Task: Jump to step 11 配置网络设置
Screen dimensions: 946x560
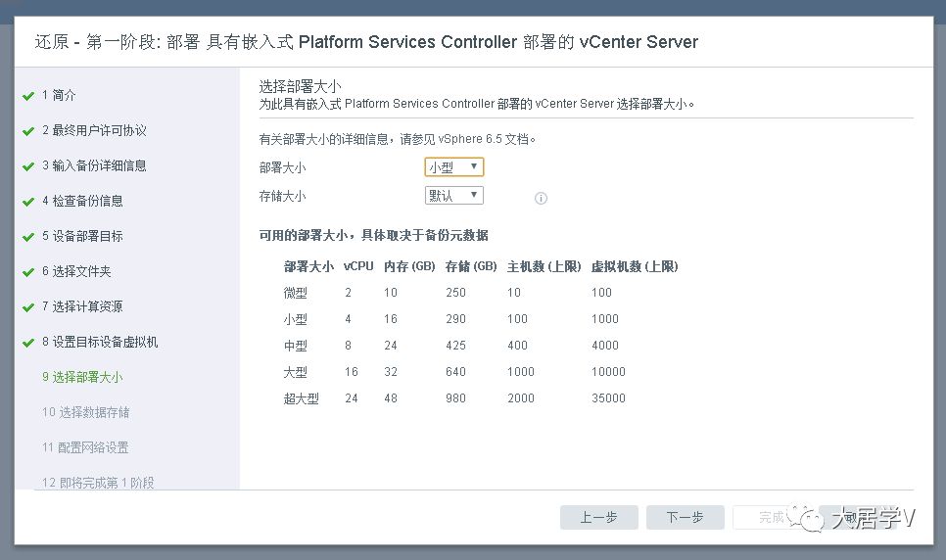Action: click(85, 447)
